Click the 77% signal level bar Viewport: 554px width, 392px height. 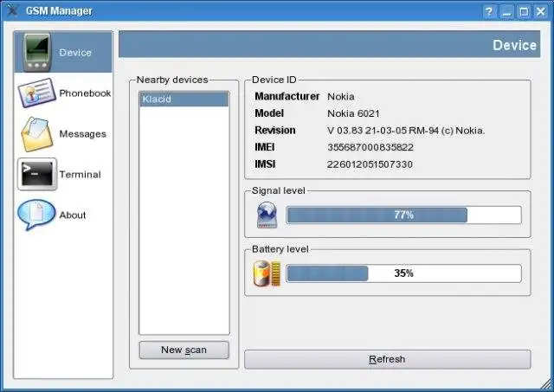pos(404,215)
